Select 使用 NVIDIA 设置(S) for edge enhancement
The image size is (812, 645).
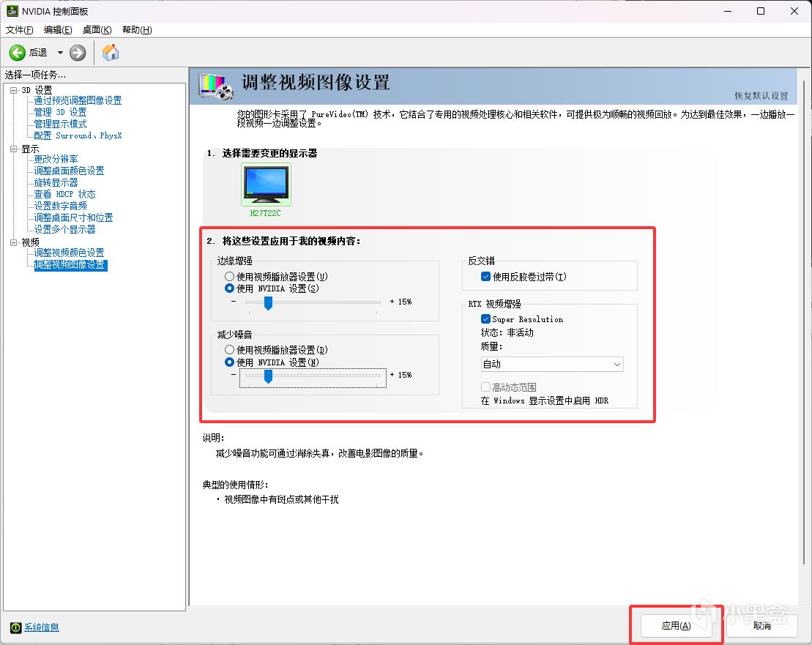(229, 288)
